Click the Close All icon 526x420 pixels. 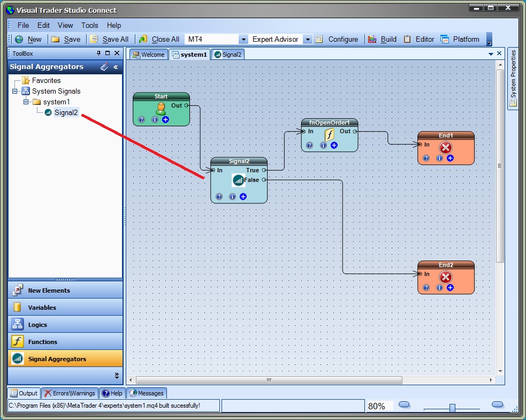[143, 39]
